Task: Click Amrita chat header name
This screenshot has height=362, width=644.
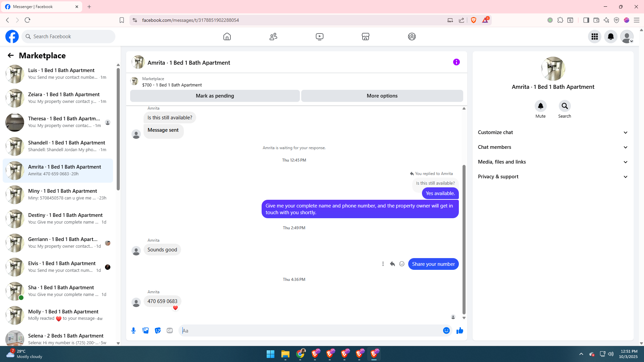Action: click(189, 63)
